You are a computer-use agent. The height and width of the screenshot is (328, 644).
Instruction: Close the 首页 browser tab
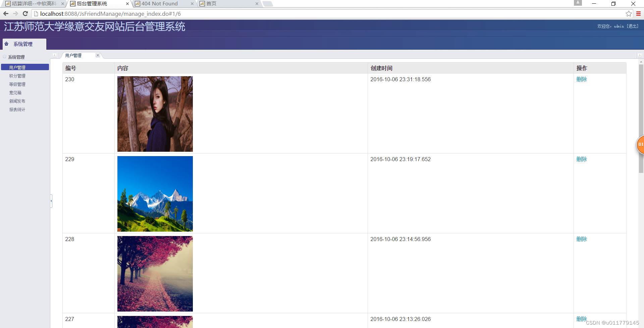tap(257, 4)
